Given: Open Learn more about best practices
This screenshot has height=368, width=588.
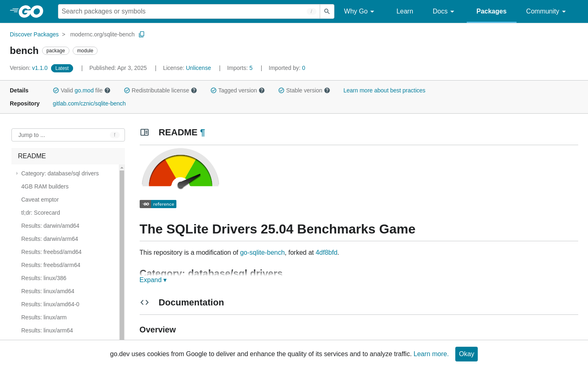Looking at the screenshot, I should (x=384, y=90).
